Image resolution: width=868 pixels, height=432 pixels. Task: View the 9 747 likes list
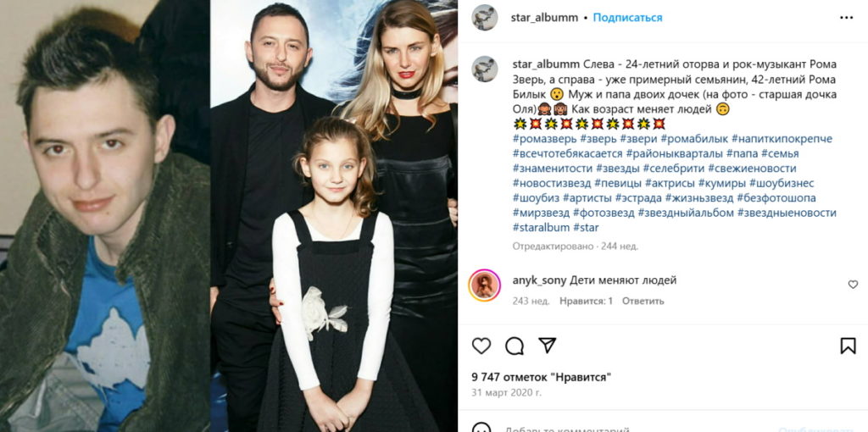tap(542, 378)
